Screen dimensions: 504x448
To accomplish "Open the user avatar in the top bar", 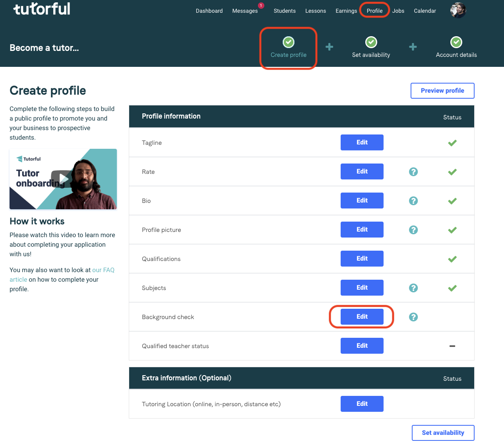I will click(458, 10).
